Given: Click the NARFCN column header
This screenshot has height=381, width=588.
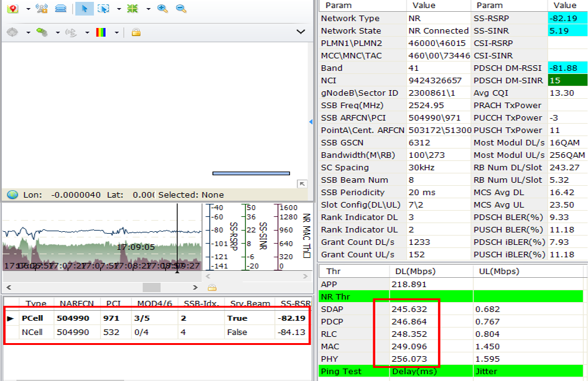Looking at the screenshot, I should [75, 303].
